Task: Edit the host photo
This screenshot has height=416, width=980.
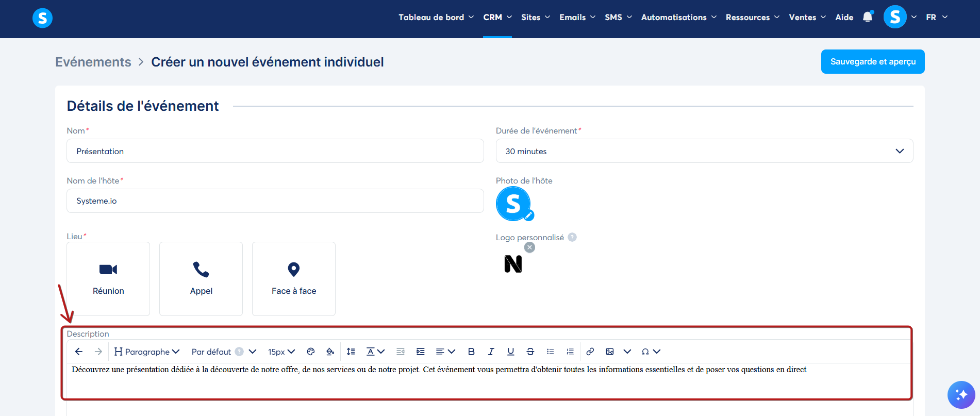Action: coord(529,216)
